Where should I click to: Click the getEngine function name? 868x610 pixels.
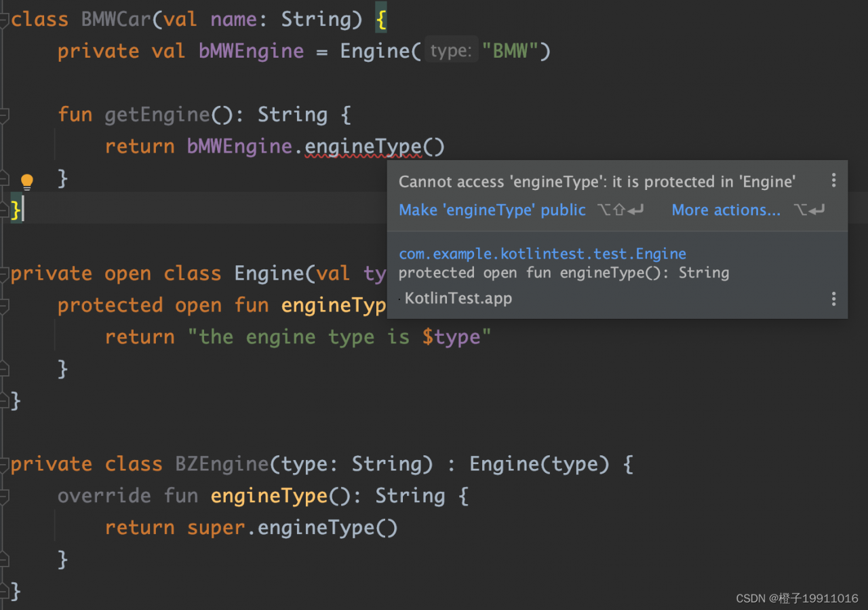tap(157, 115)
